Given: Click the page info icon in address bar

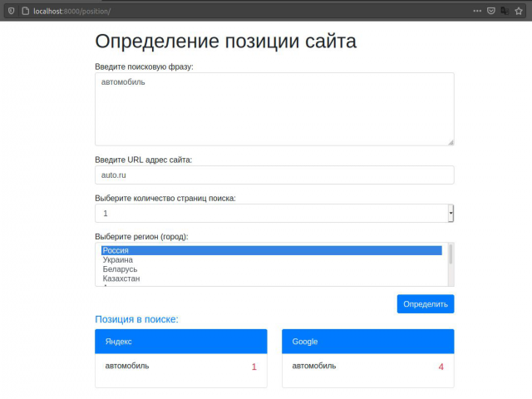Looking at the screenshot, I should pyautogui.click(x=26, y=11).
